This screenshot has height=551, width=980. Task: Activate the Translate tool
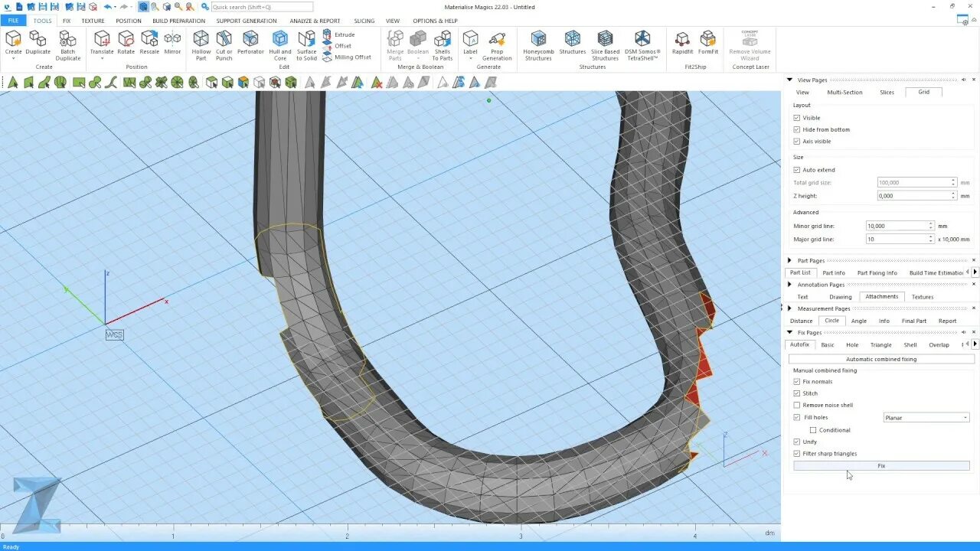(102, 41)
